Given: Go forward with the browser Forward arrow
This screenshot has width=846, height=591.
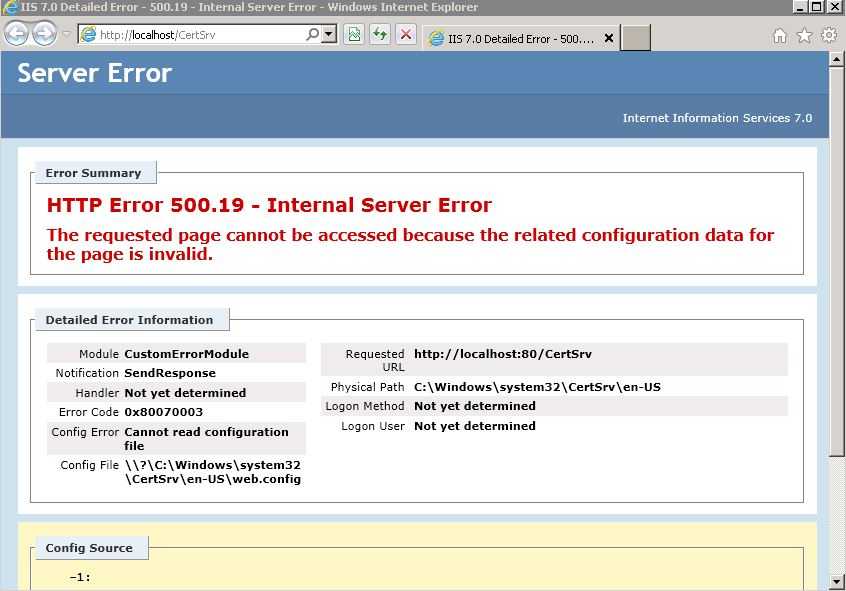Looking at the screenshot, I should coord(44,34).
